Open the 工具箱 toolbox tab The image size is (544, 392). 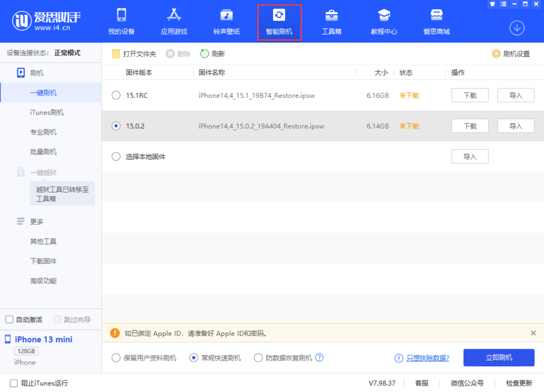[332, 22]
